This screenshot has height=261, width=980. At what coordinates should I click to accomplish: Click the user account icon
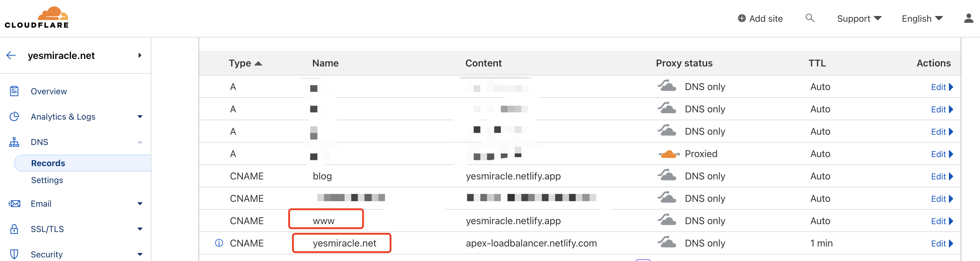[969, 18]
